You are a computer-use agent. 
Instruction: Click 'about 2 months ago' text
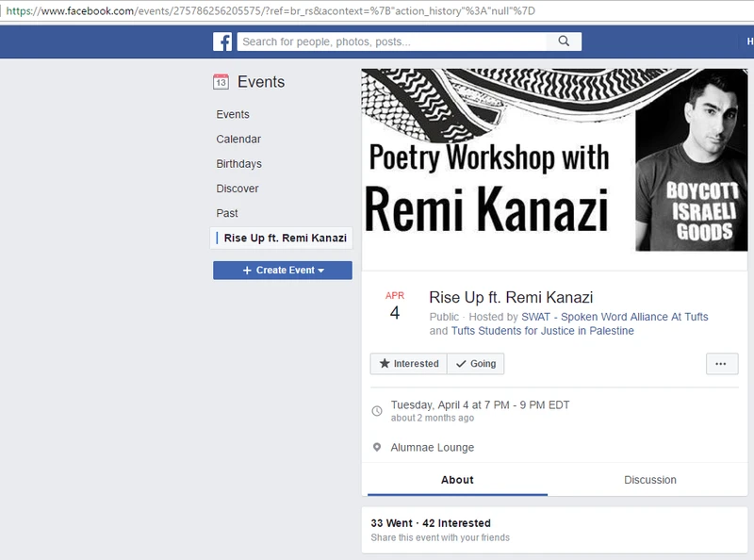click(x=433, y=418)
